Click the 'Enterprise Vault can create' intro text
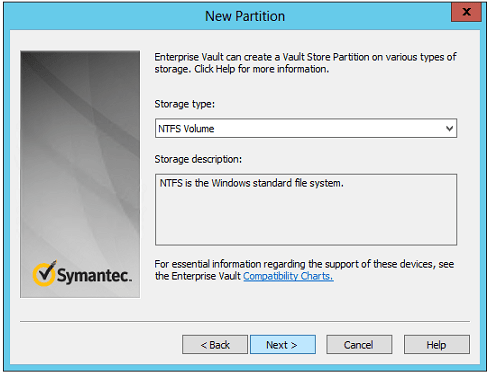 (305, 63)
